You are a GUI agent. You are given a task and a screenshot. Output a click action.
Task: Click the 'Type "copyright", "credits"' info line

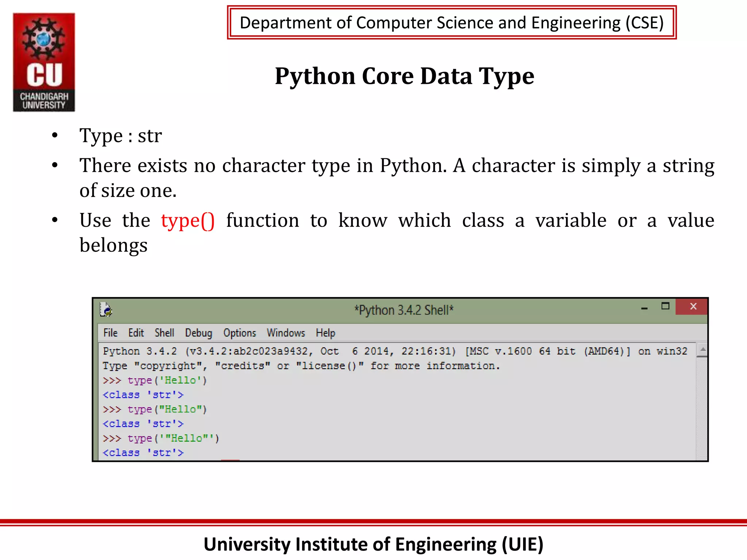(x=301, y=366)
